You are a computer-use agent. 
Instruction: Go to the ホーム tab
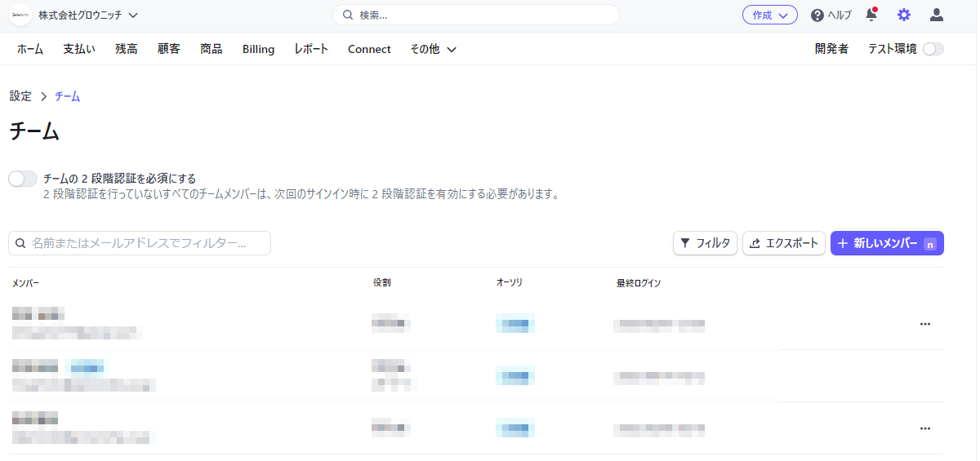(30, 49)
